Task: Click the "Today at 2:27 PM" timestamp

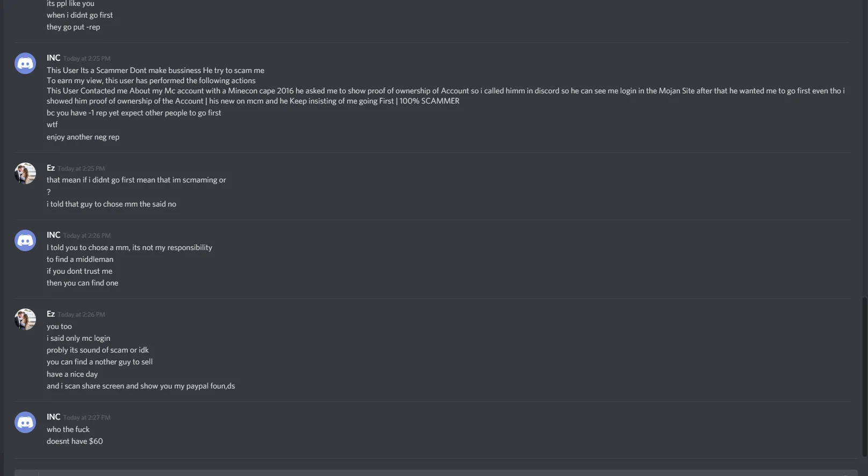Action: pyautogui.click(x=87, y=418)
